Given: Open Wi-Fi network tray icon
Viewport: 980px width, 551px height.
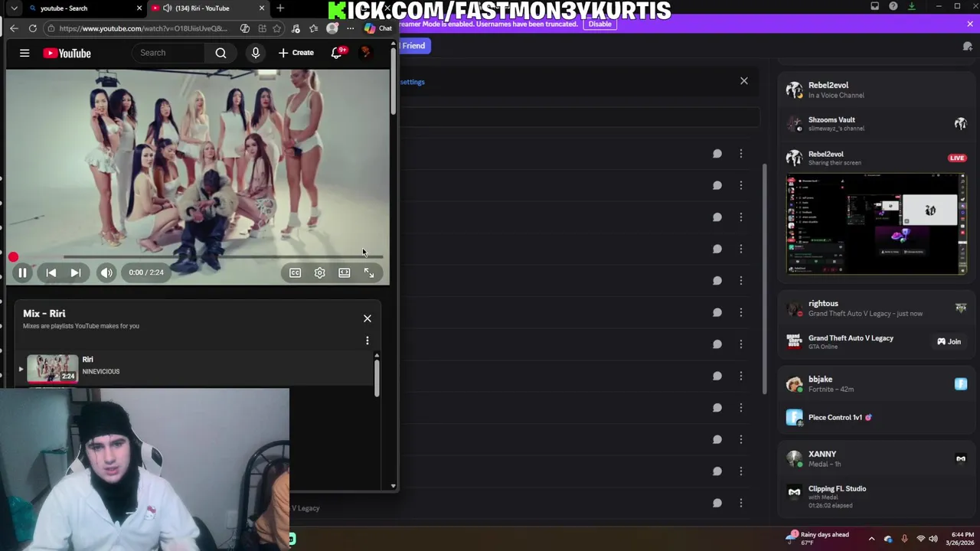Looking at the screenshot, I should click(x=921, y=539).
